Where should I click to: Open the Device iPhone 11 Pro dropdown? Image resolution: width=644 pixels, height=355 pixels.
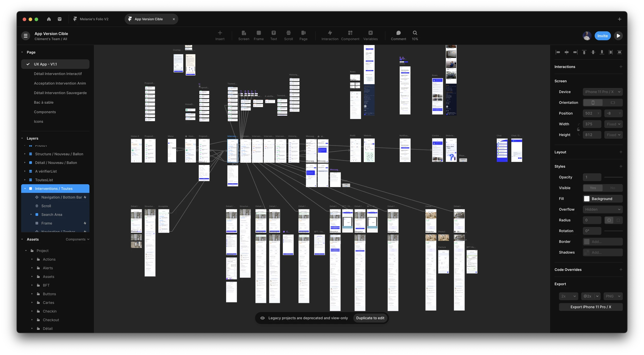pyautogui.click(x=603, y=92)
